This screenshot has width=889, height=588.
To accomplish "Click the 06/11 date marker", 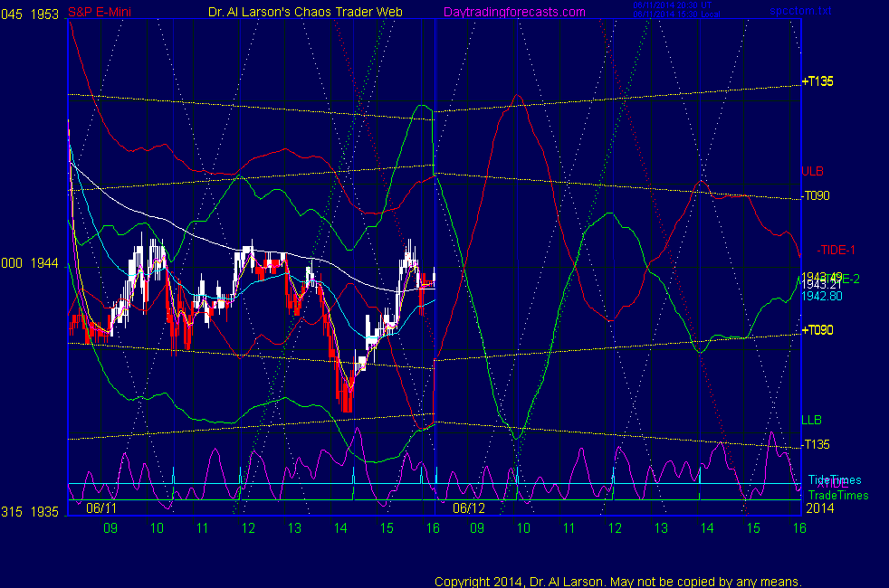I will point(101,508).
